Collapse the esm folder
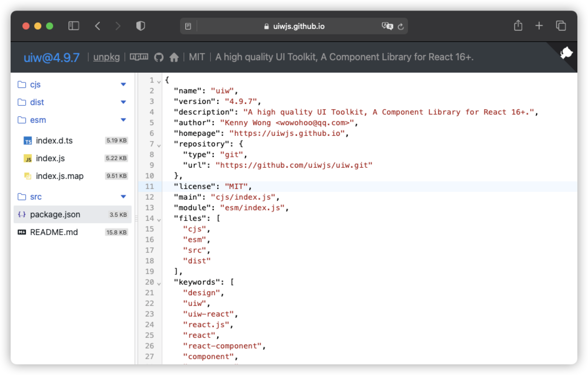 (123, 120)
